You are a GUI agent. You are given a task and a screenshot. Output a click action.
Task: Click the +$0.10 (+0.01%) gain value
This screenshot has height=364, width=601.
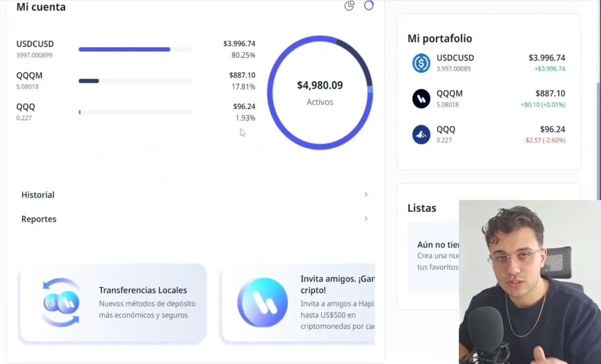point(543,105)
